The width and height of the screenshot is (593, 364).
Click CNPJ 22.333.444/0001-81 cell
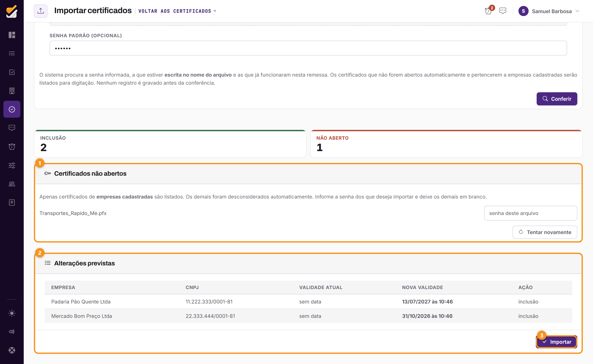coord(210,316)
